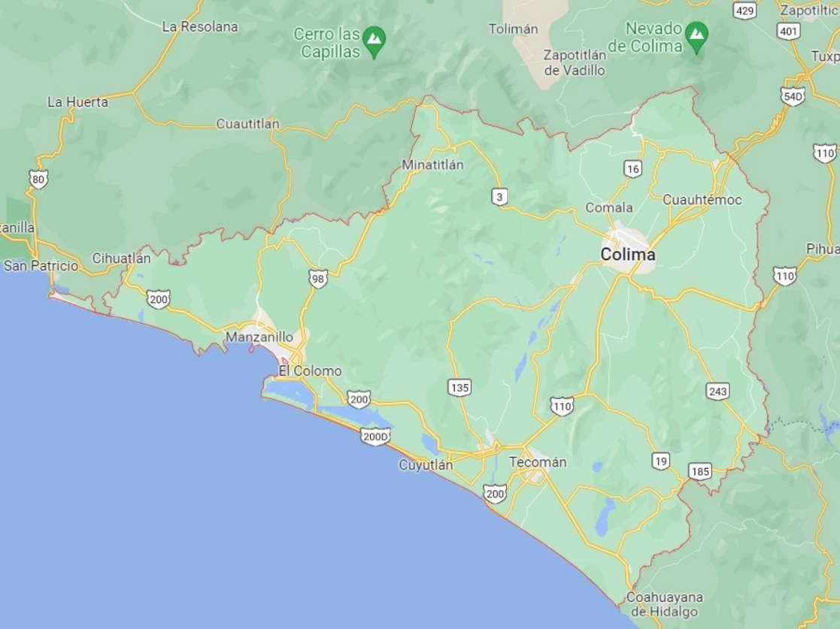Select the Cuauhtémoc town label
Viewport: 840px width, 629px height.
pos(702,200)
